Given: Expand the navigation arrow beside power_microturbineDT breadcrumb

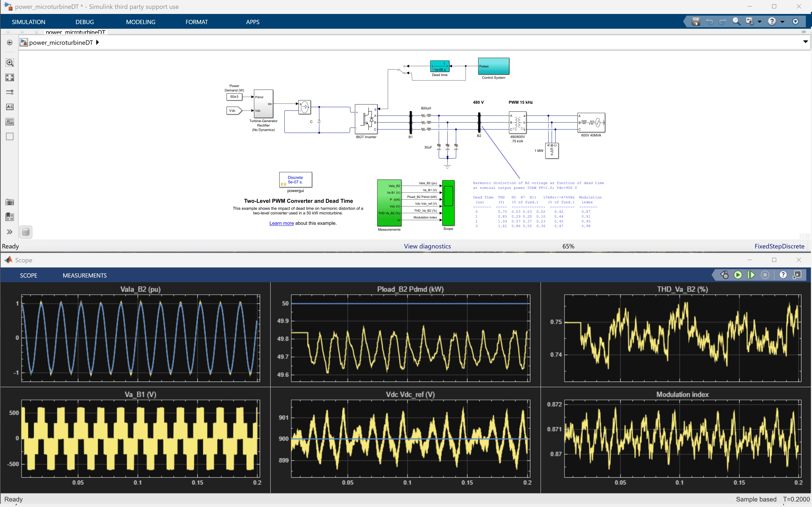Looking at the screenshot, I should click(x=97, y=43).
